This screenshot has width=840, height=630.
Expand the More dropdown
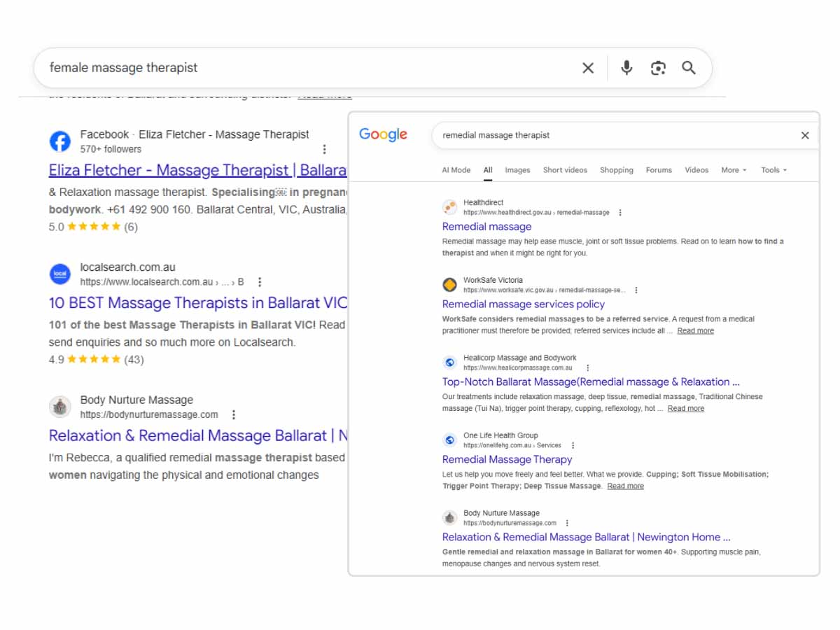coord(734,170)
